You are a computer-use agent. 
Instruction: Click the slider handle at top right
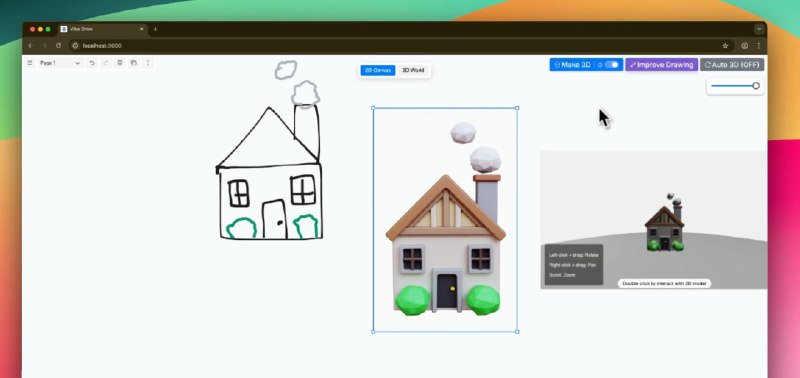pyautogui.click(x=756, y=86)
